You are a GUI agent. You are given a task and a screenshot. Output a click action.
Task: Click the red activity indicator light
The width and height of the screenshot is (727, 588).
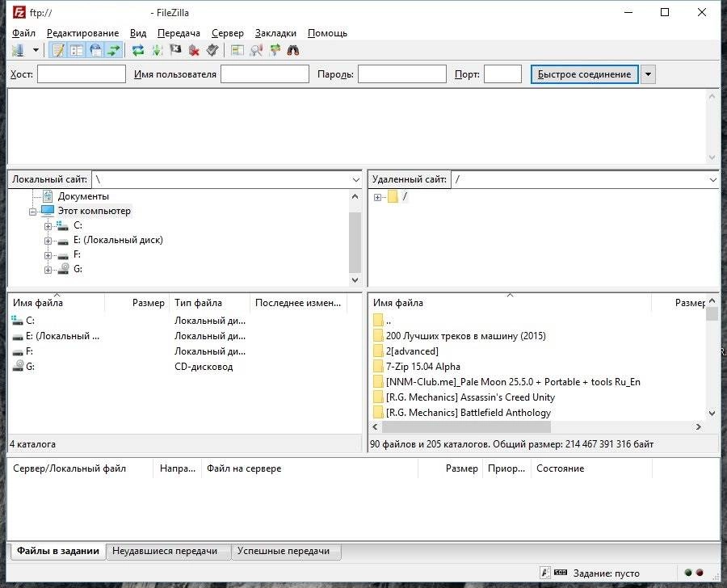click(x=700, y=573)
